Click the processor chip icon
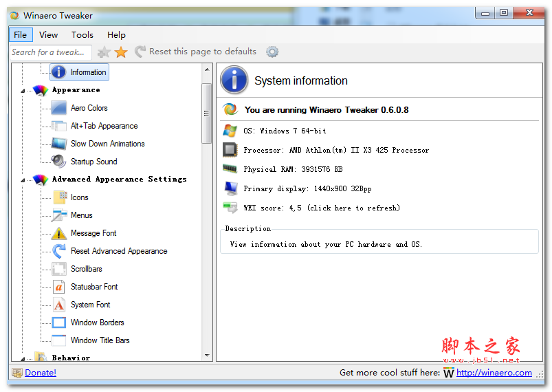Viewport: 552px width, 392px height. (x=230, y=150)
